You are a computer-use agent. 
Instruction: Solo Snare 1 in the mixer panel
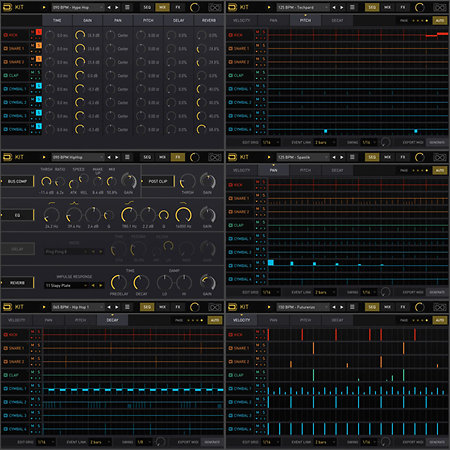[39, 45]
